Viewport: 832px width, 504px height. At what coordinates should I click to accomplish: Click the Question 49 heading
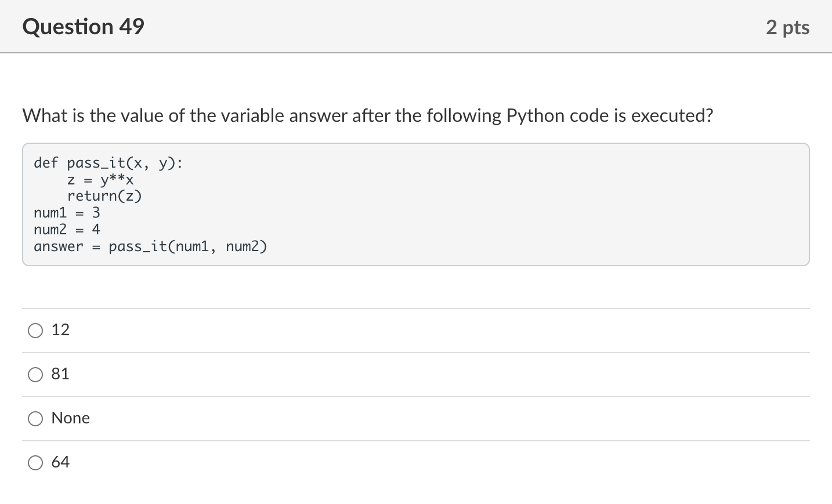83,27
